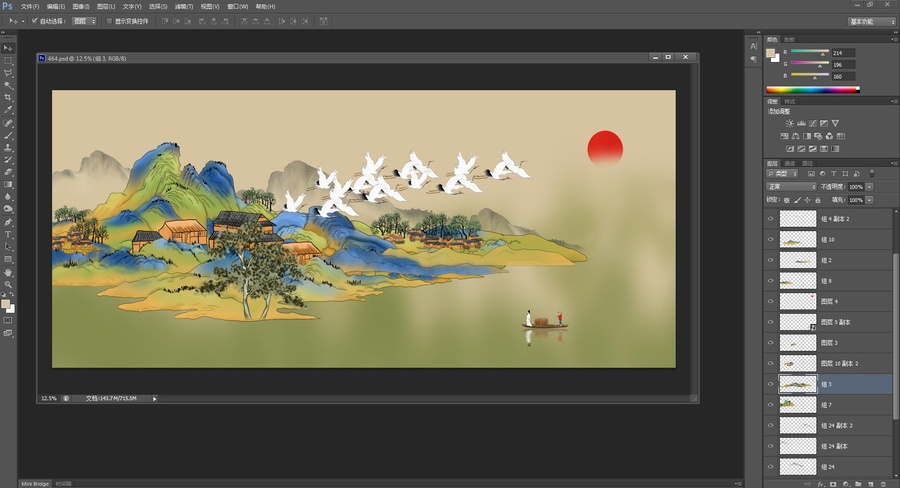Select the 组 8 layer thumbnail
This screenshot has width=900, height=488.
[x=798, y=281]
